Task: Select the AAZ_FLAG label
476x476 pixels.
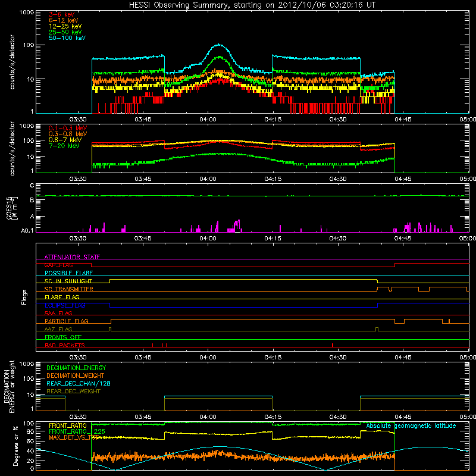Action: pyautogui.click(x=58, y=329)
